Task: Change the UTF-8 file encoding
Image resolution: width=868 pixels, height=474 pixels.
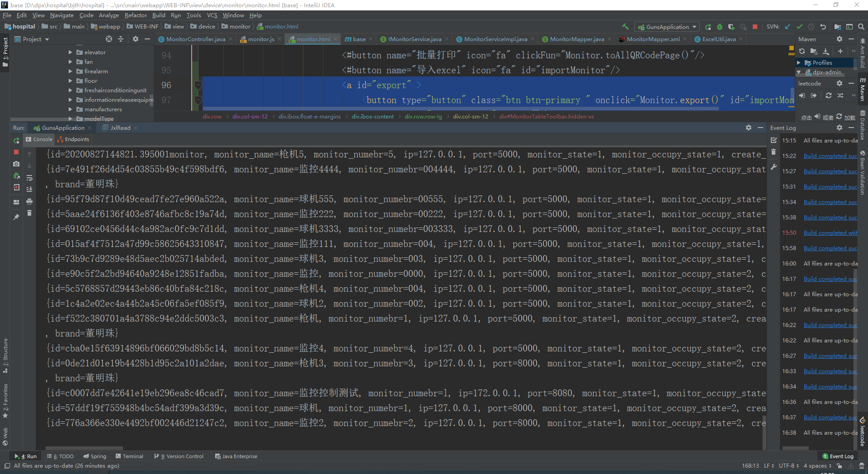Action: (789, 465)
